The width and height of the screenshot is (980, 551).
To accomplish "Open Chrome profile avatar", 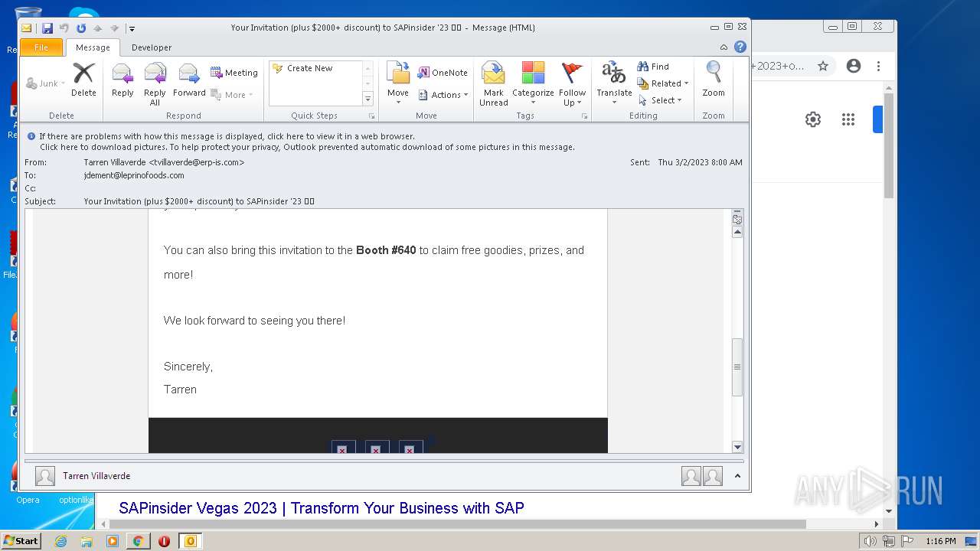I will (x=854, y=66).
